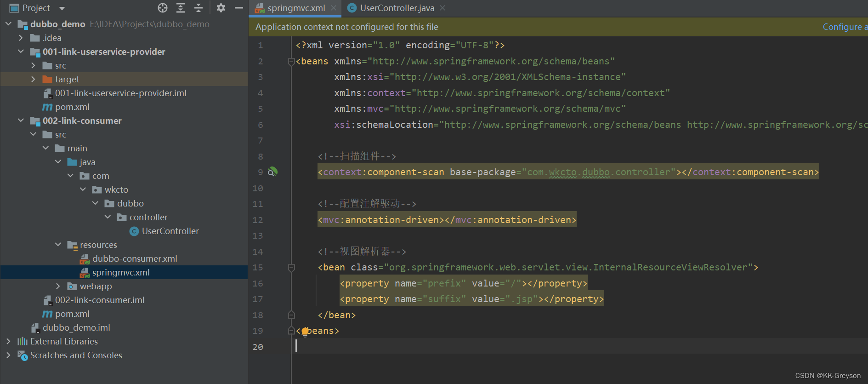The image size is (868, 384).
Task: Expand the webapp folder
Action: click(x=58, y=286)
